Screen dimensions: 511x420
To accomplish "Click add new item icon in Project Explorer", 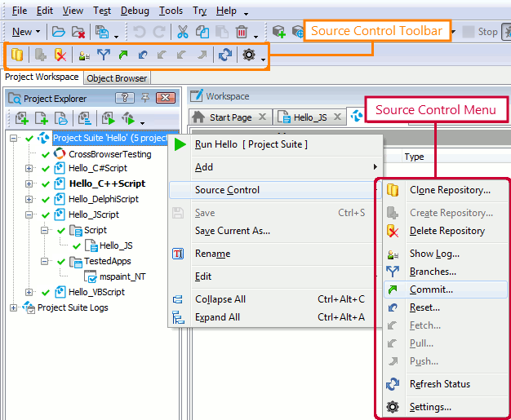I will coord(42,118).
